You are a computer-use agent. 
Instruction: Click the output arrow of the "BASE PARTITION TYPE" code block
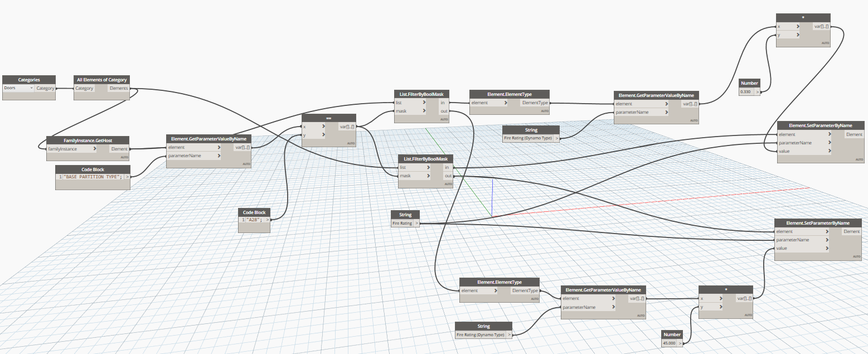coord(128,177)
